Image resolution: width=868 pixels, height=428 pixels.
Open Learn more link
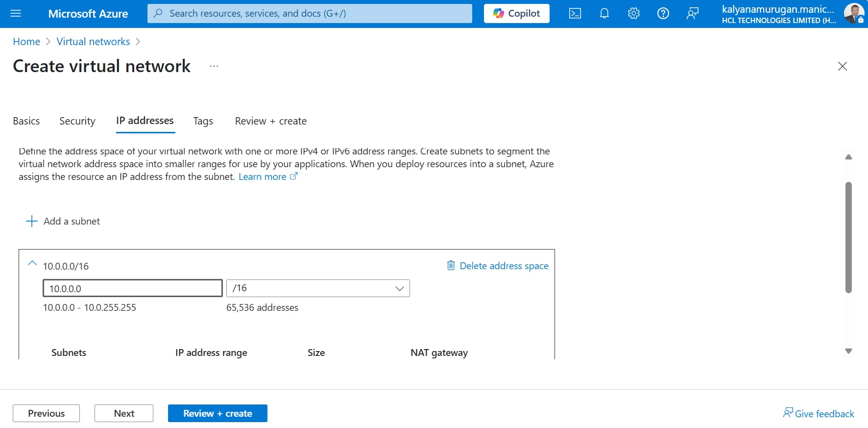(x=263, y=176)
